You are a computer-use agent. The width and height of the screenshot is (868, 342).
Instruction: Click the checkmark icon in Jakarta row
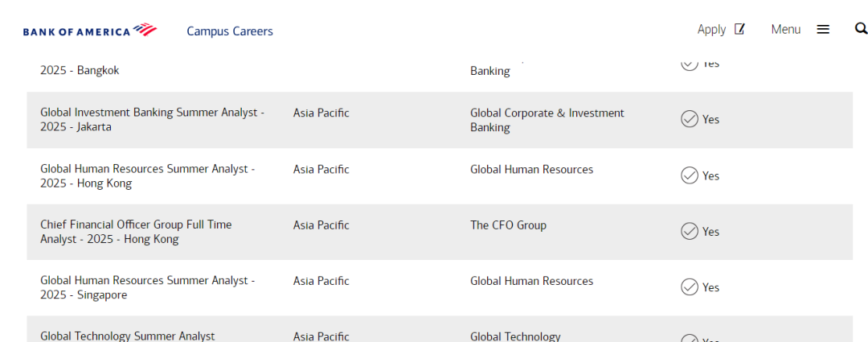(x=690, y=119)
